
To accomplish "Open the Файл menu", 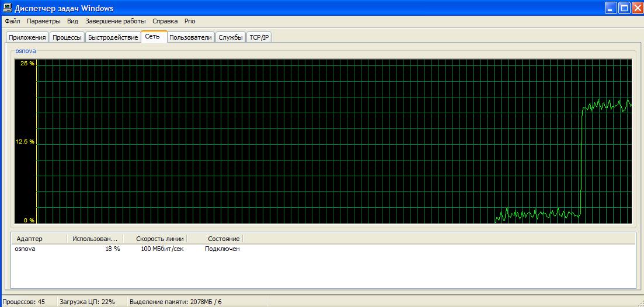I will click(x=12, y=21).
